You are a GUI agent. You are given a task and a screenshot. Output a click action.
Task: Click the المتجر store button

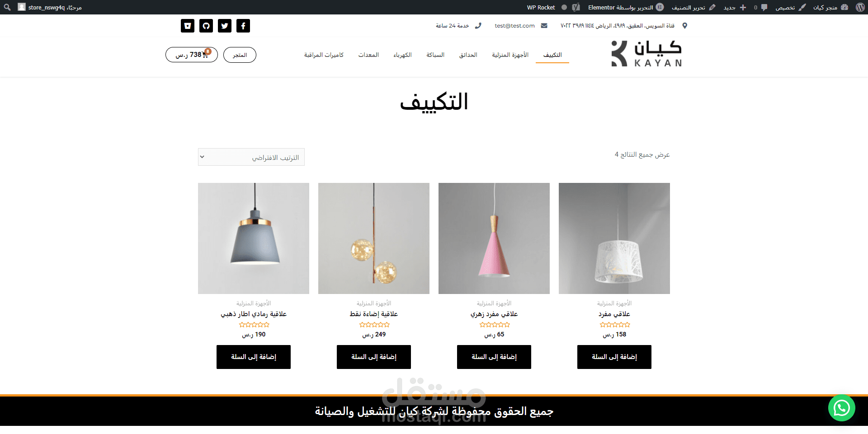pyautogui.click(x=240, y=55)
